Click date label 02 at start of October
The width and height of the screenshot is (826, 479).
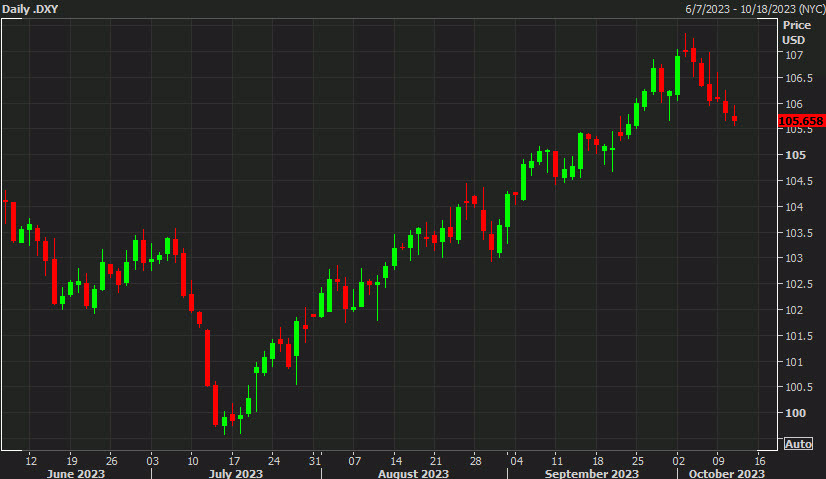(678, 461)
